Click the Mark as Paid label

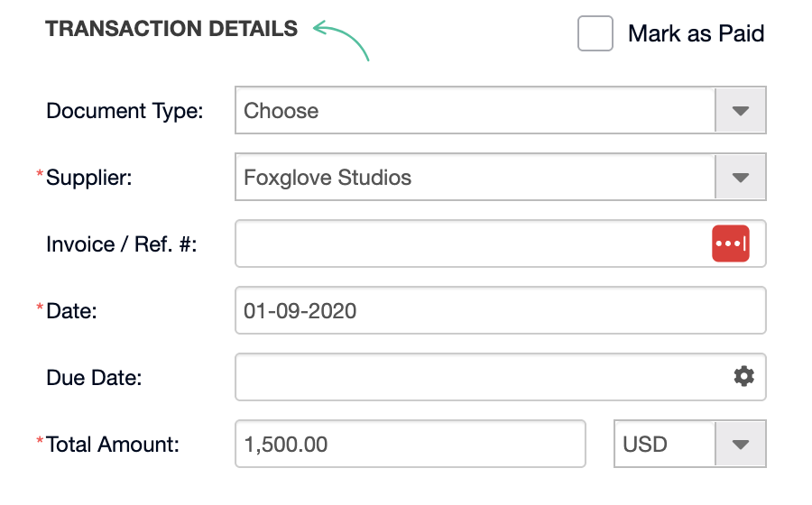[x=696, y=33]
